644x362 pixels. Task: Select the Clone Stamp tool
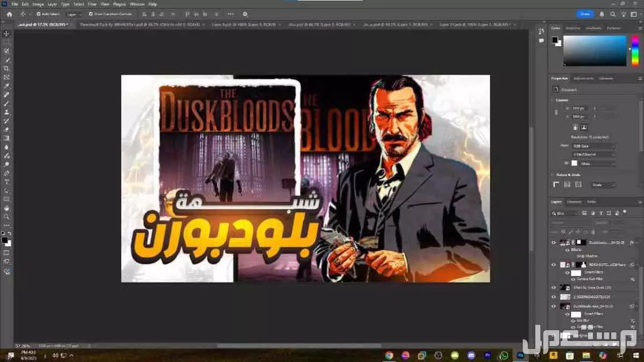[6, 112]
